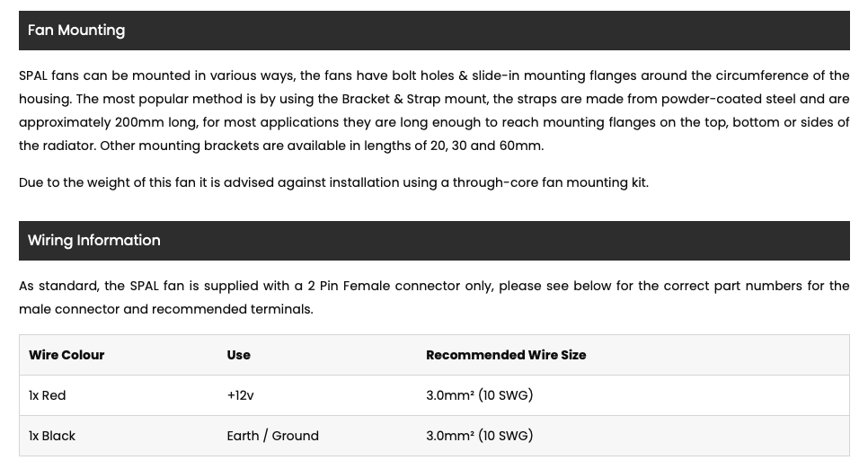
Task: Click the Wiring Information section header
Action: pyautogui.click(x=434, y=241)
